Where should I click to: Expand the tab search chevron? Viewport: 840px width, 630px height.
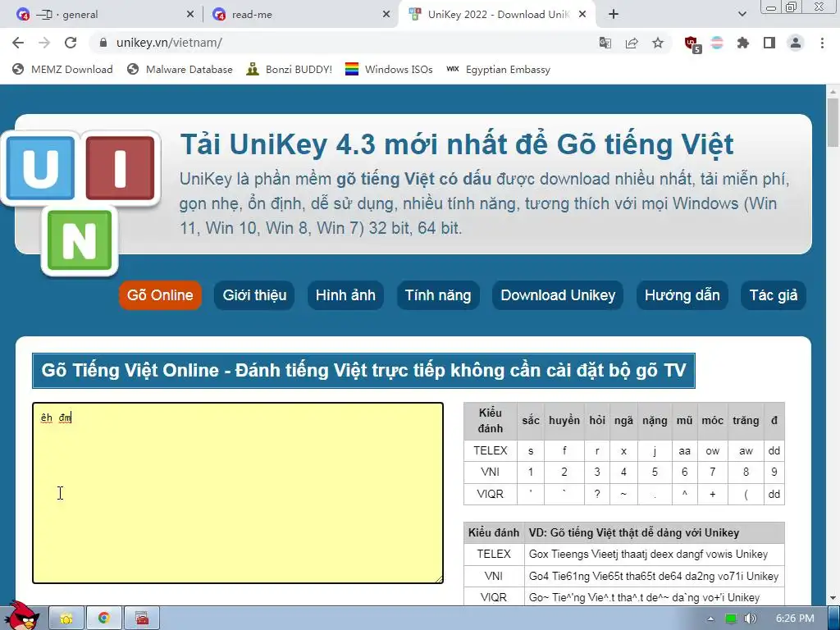coord(742,15)
